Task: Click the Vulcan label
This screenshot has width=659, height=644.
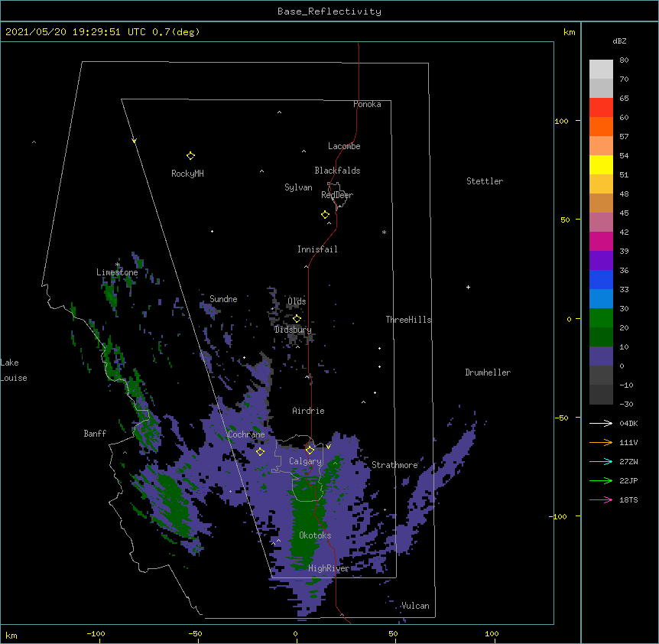Action: click(415, 606)
